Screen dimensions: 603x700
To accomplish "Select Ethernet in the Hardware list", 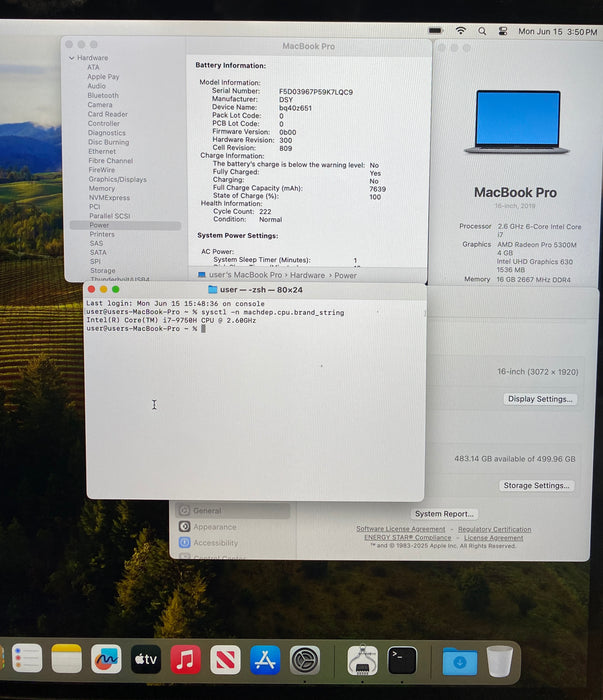I will (x=102, y=151).
